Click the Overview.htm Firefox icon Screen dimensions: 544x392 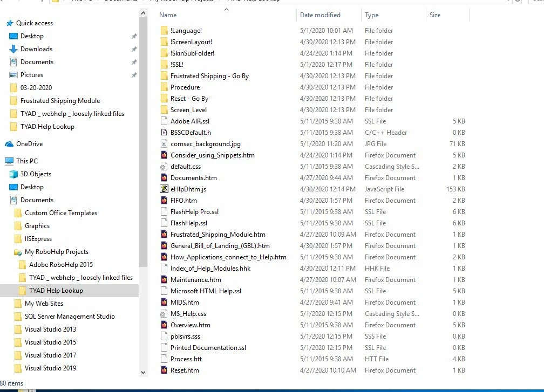tap(164, 325)
